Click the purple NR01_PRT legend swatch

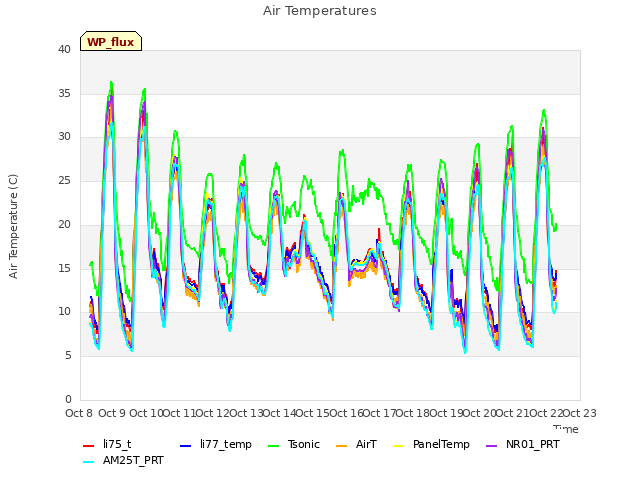coord(492,446)
